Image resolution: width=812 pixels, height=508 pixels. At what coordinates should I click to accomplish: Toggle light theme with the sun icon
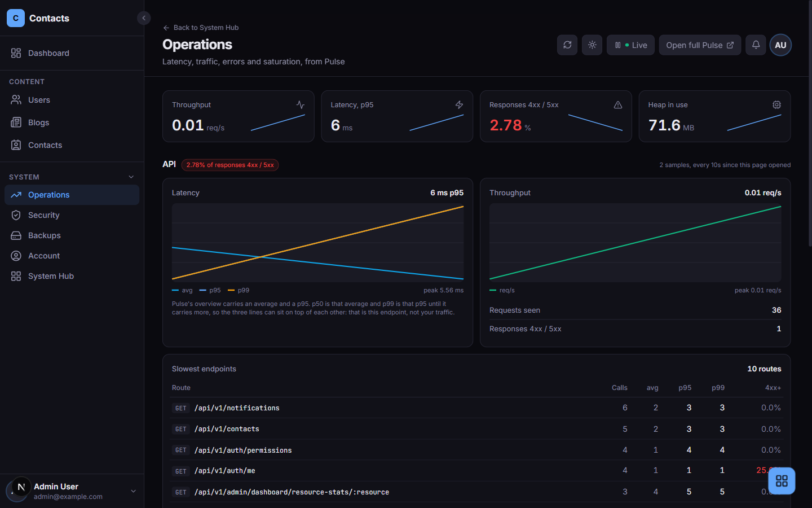[x=592, y=45]
